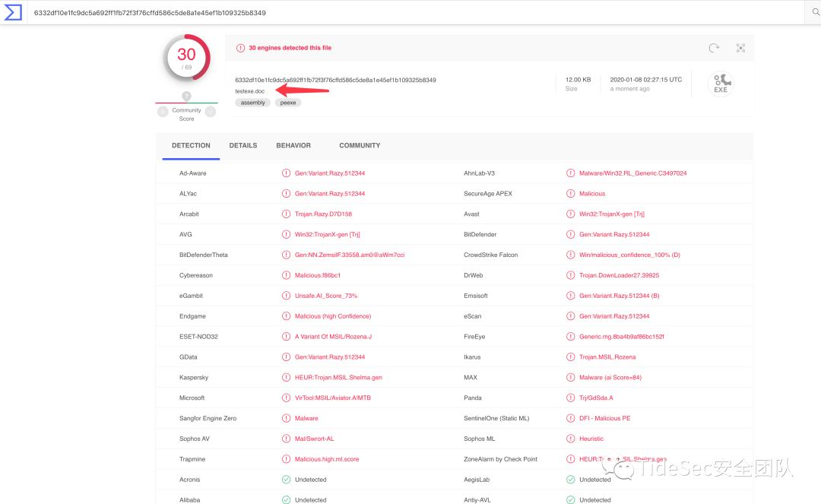This screenshot has height=504, width=821.
Task: Click the Trapmine detection alert icon
Action: 286,459
